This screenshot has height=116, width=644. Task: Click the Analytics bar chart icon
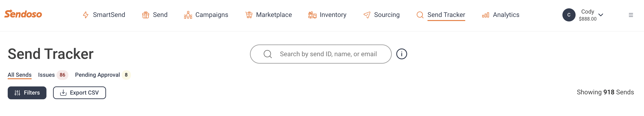point(486,15)
